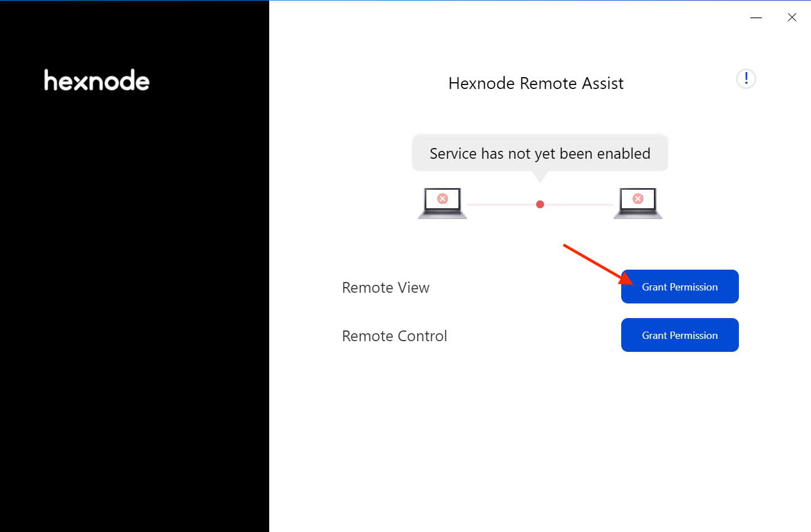This screenshot has width=811, height=532.
Task: Click the red connection status dot
Action: pyautogui.click(x=540, y=204)
